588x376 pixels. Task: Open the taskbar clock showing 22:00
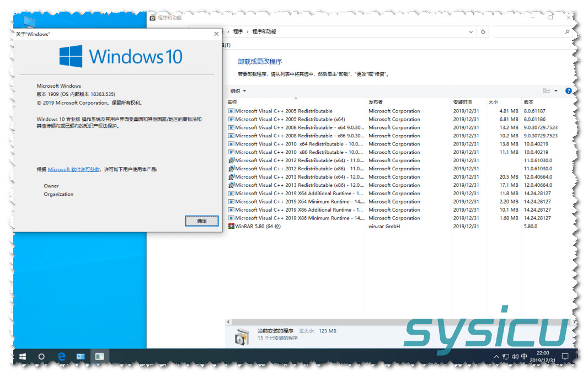pos(543,357)
